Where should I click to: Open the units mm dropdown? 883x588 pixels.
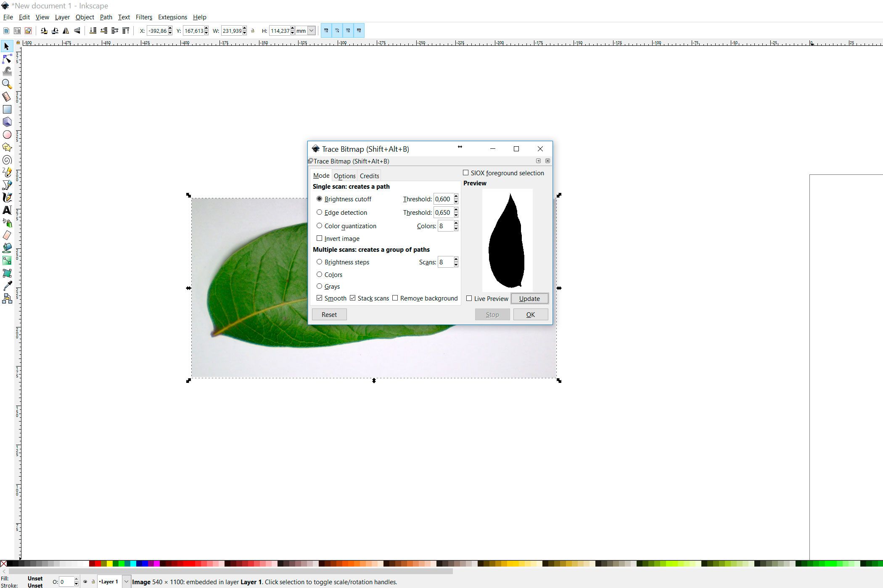click(x=311, y=31)
